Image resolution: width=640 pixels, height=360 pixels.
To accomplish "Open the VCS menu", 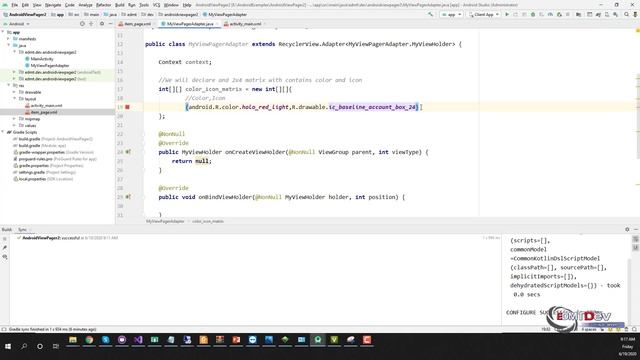I will pos(156,5).
